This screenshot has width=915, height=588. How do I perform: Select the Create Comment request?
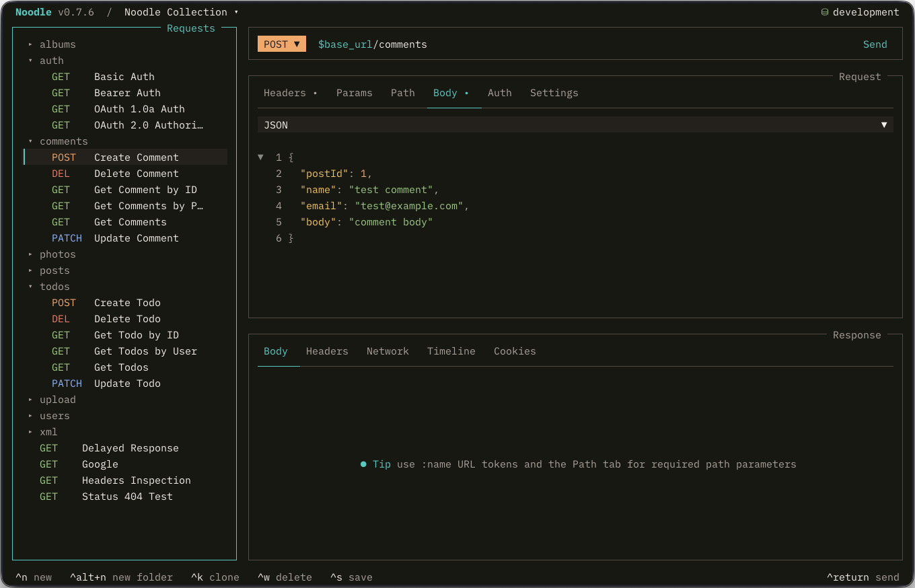(x=126, y=157)
